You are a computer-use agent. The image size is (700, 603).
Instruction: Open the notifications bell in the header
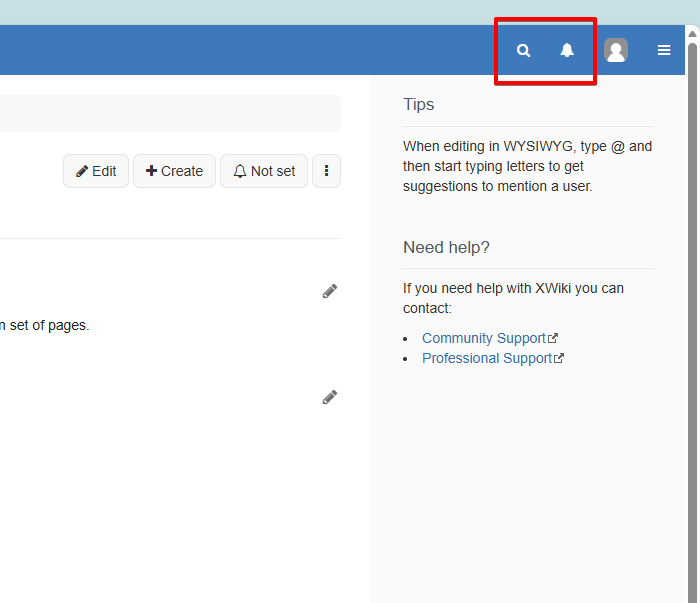[x=567, y=51]
